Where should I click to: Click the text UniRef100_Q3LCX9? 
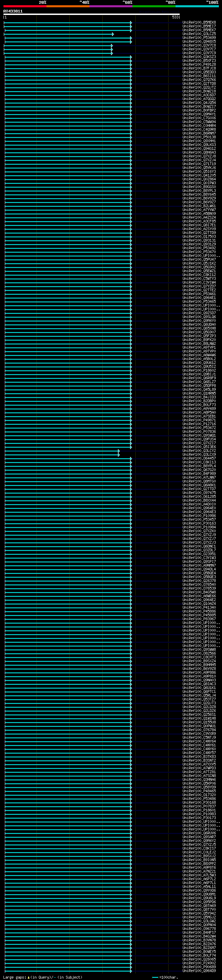(199, 455)
